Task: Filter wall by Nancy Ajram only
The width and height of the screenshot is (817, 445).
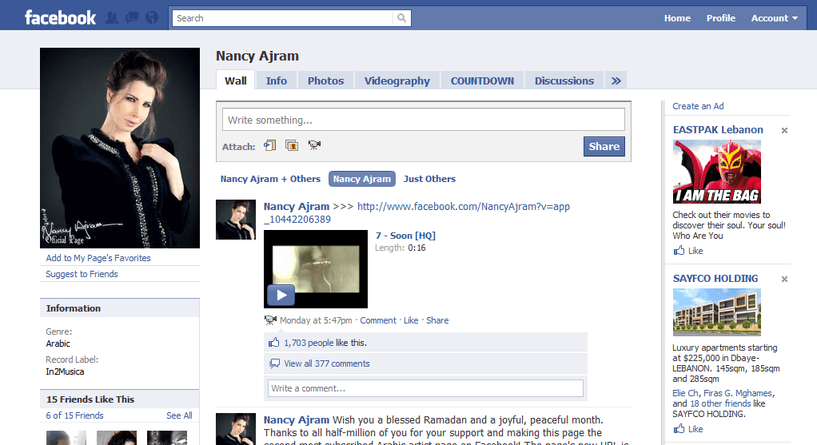Action: pos(362,179)
